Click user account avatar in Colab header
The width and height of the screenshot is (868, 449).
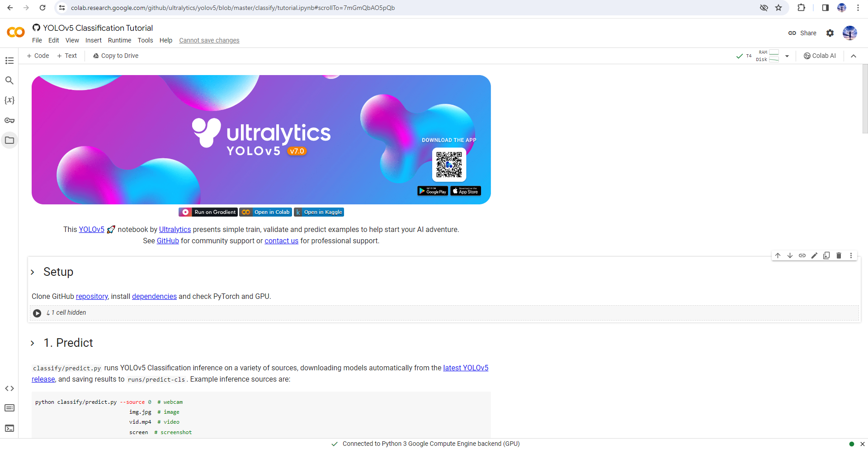[x=850, y=33]
